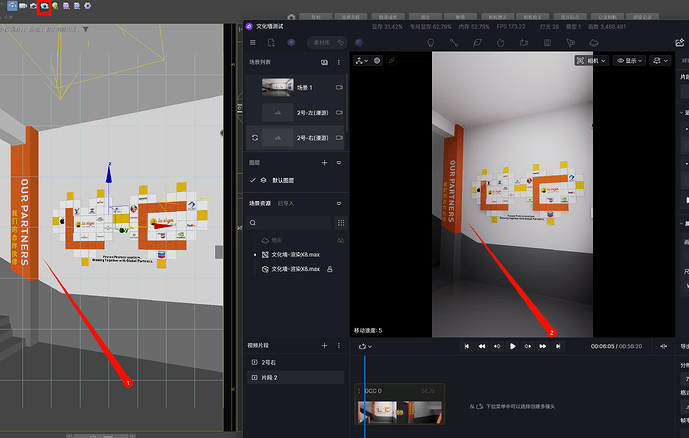Select the light bulb lighting tool

431,43
